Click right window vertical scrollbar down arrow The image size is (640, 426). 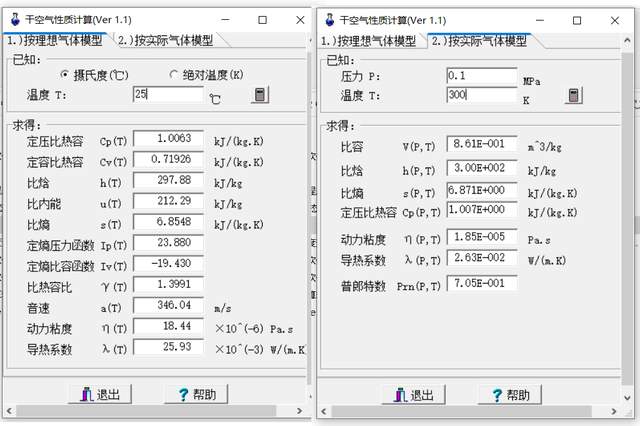pyautogui.click(x=627, y=397)
